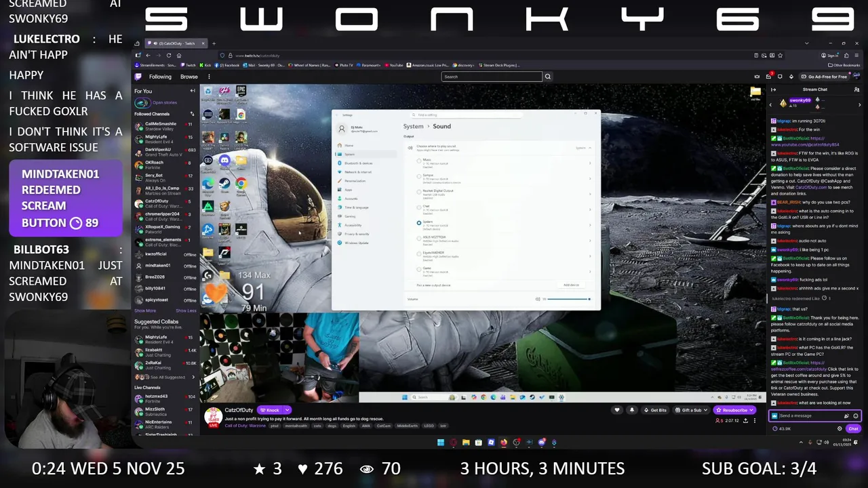Open the browser hamburger menu
This screenshot has height=488, width=868.
(857, 55)
